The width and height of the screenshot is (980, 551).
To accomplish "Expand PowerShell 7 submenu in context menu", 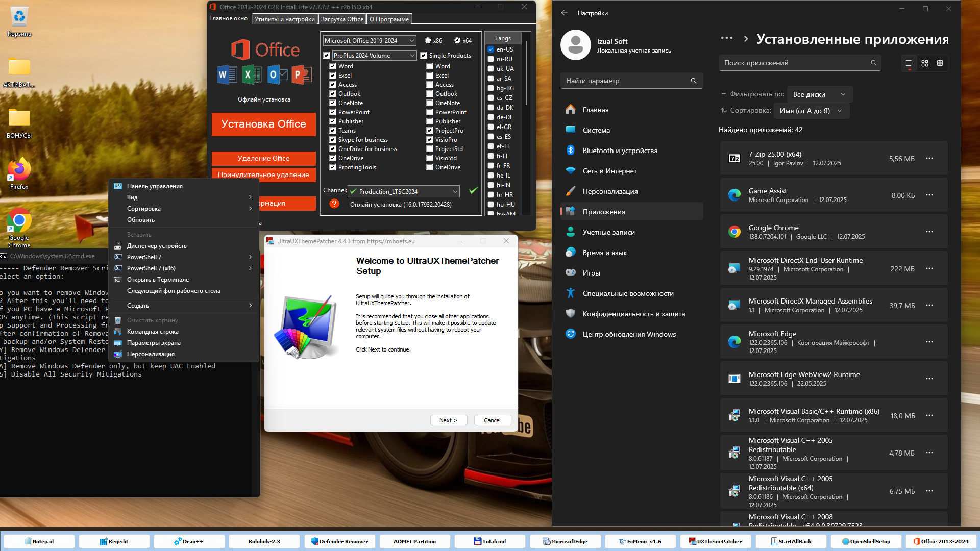I will click(184, 257).
